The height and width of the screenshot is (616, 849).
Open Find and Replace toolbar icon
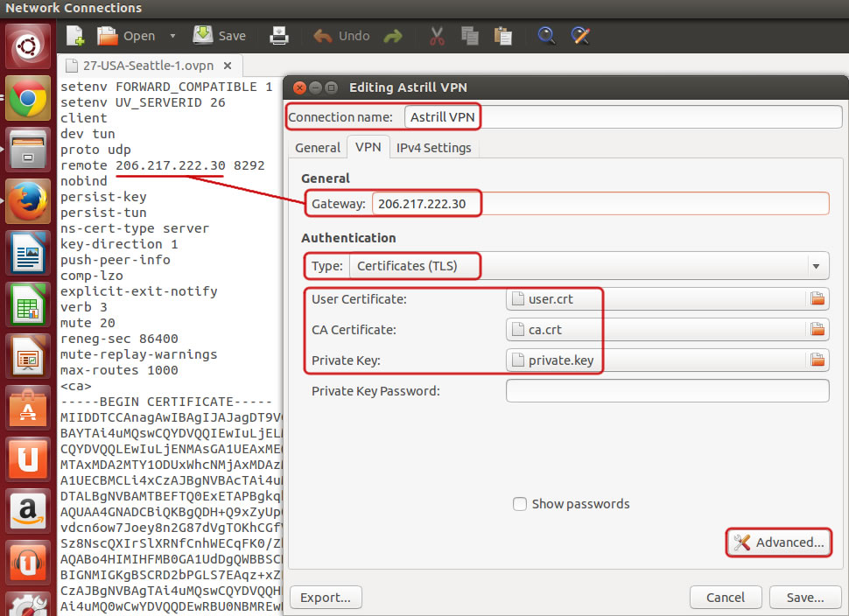point(580,36)
